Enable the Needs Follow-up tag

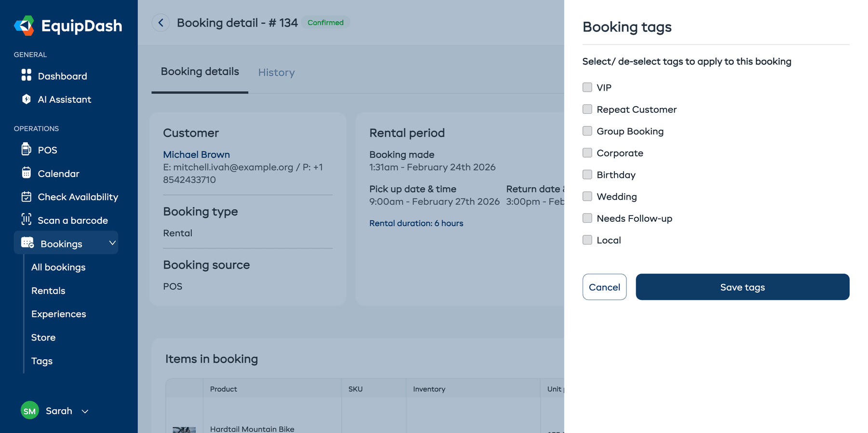pyautogui.click(x=587, y=218)
